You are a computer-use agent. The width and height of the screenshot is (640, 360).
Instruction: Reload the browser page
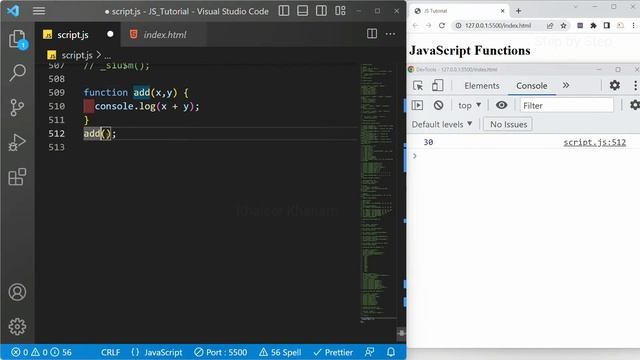tap(442, 25)
